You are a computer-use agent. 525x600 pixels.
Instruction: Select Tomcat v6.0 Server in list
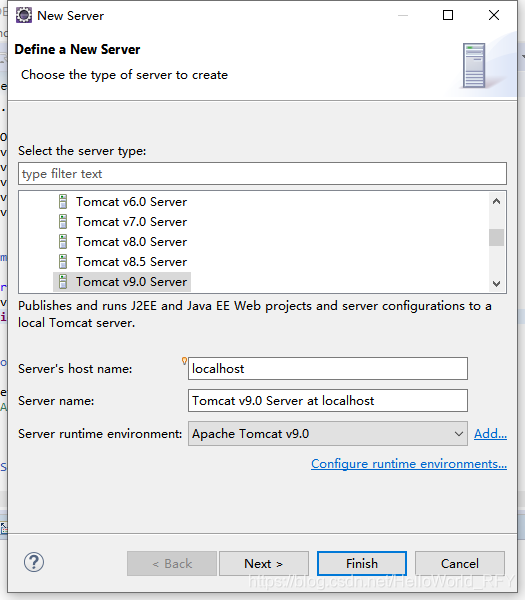click(x=131, y=202)
